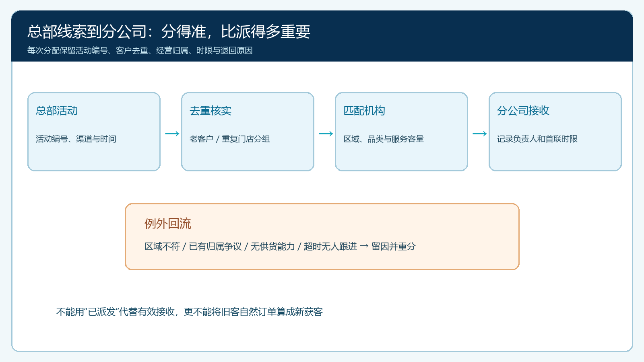Select the 去重核实 box heading

point(211,111)
